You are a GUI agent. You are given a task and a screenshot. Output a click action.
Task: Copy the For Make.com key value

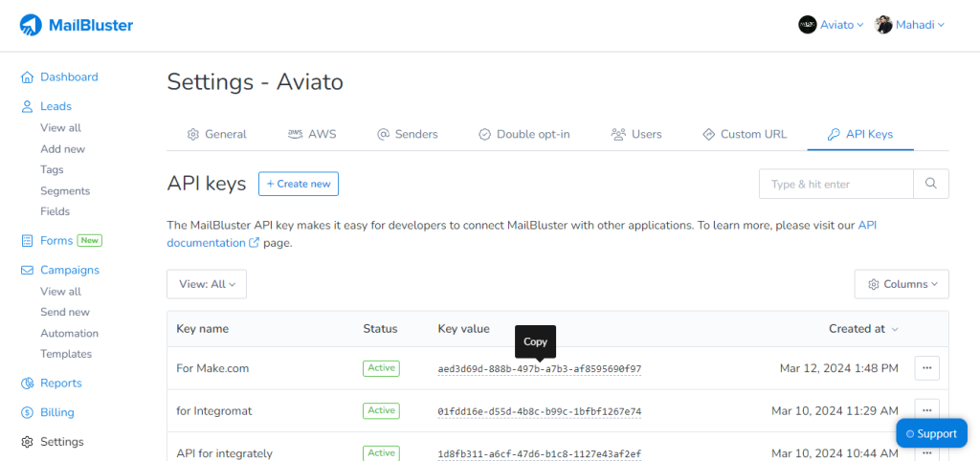coord(539,368)
